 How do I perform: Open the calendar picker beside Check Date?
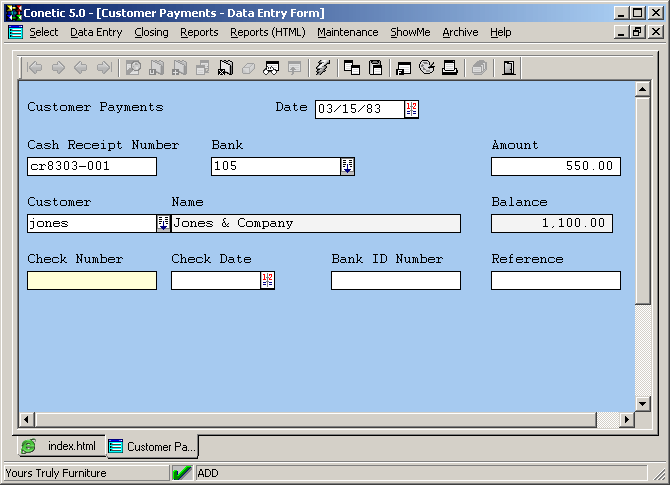[267, 280]
